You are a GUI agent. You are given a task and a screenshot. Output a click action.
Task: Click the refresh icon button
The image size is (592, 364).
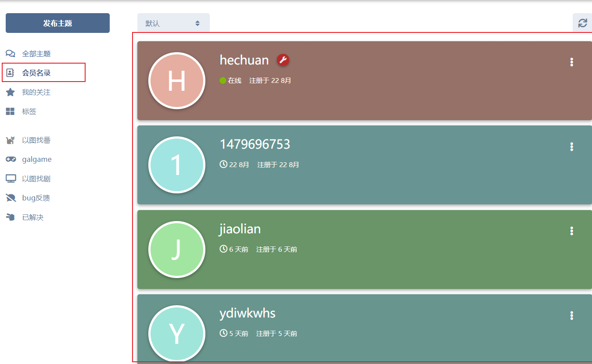click(x=582, y=23)
